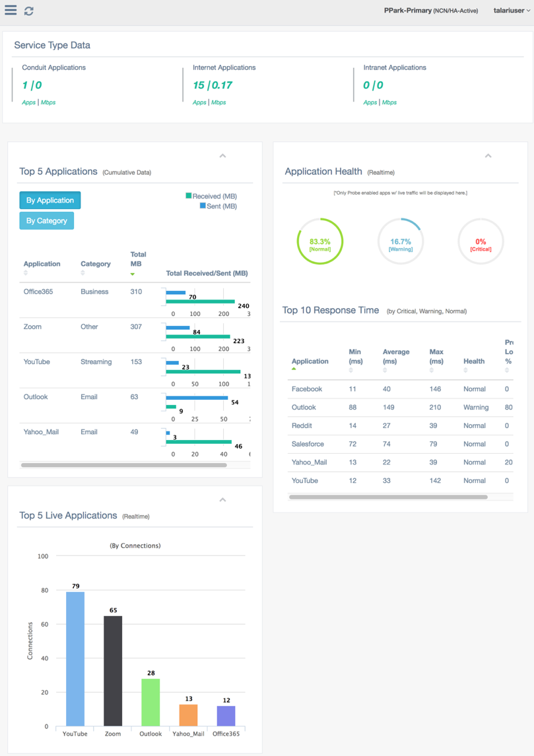Click Office365 received bar labeled 240
This screenshot has height=756, width=534.
point(200,301)
